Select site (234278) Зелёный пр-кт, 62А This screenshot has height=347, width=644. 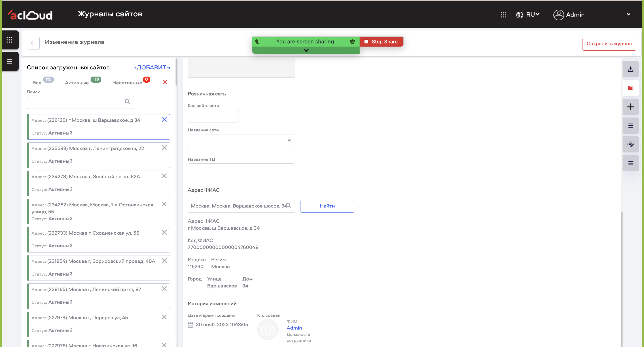click(x=98, y=183)
